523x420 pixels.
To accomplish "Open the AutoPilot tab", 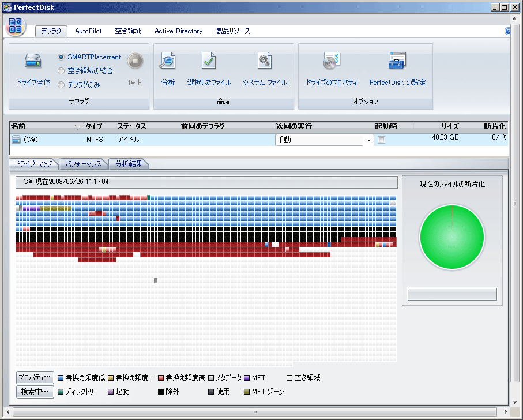I will (88, 31).
